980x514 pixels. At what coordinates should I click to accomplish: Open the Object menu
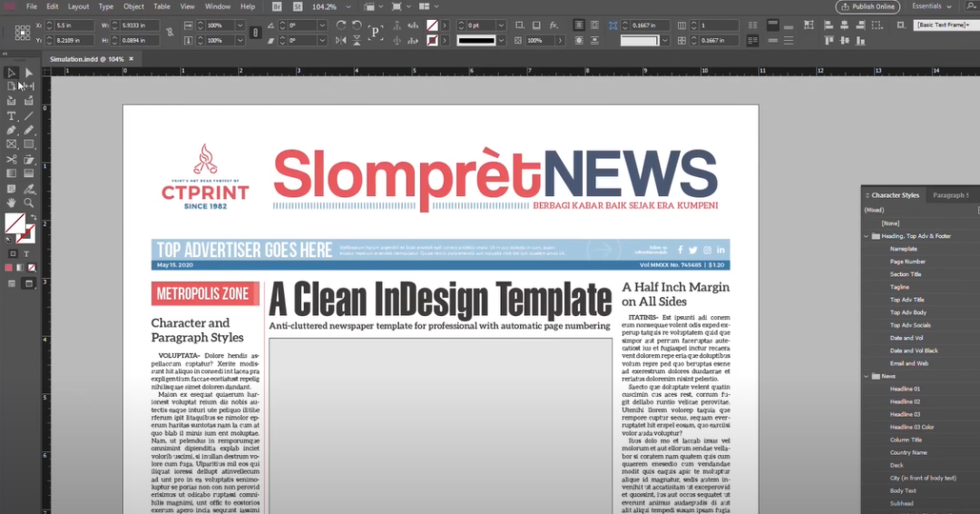pos(133,7)
